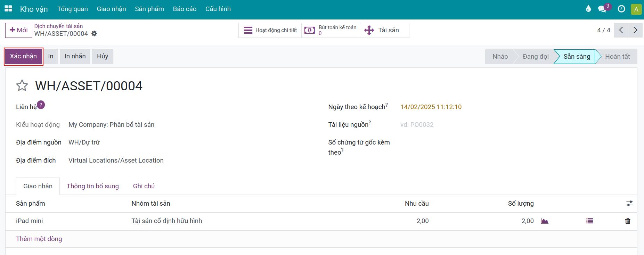The width and height of the screenshot is (644, 255).
Task: Open the Giao nhận menu
Action: (111, 9)
